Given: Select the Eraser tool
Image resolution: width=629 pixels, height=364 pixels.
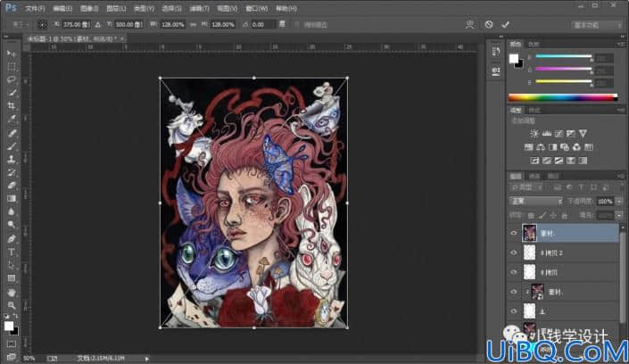Looking at the screenshot, I should pos(12,186).
